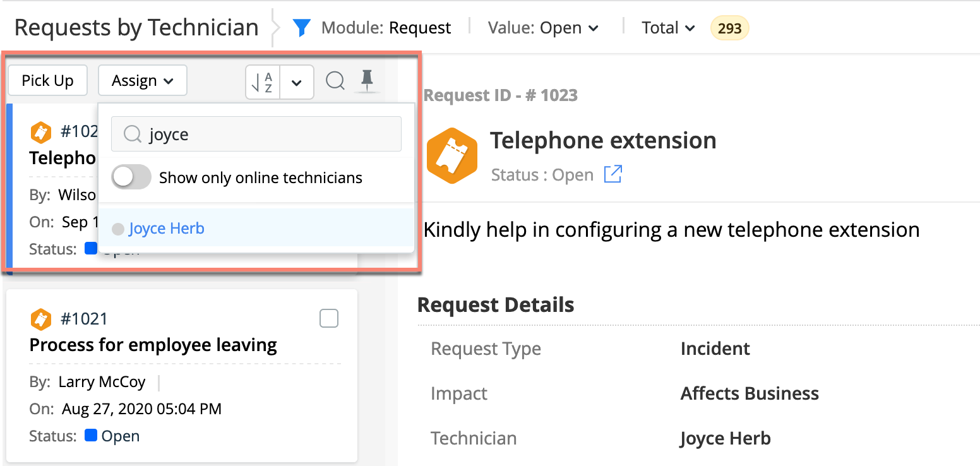Click the Request Details section heading
980x466 pixels.
pos(496,305)
